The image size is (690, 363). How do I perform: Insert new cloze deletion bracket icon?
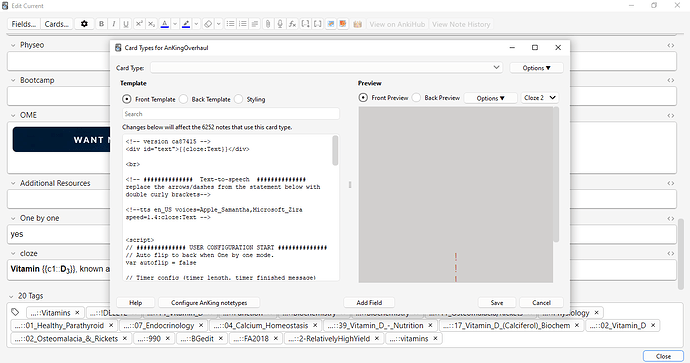305,24
